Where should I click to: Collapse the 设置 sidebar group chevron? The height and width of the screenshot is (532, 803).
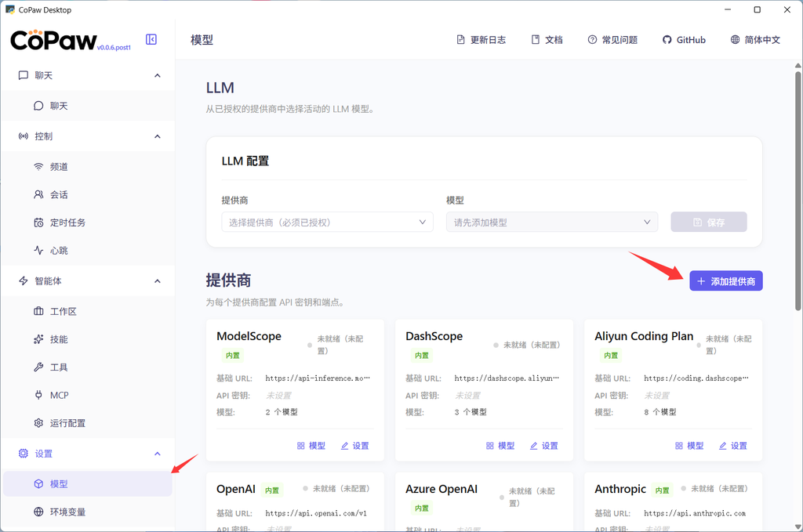(157, 453)
